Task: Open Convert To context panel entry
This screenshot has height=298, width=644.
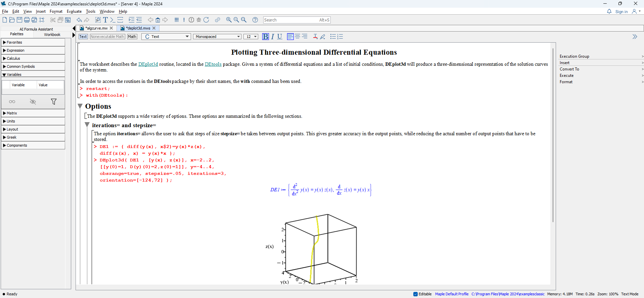Action: 601,69
